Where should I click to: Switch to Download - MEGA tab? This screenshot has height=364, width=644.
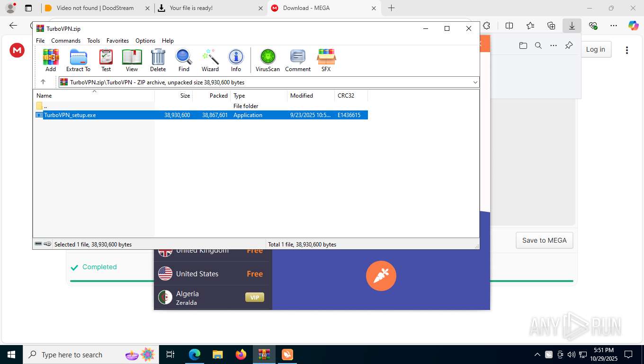tap(324, 8)
